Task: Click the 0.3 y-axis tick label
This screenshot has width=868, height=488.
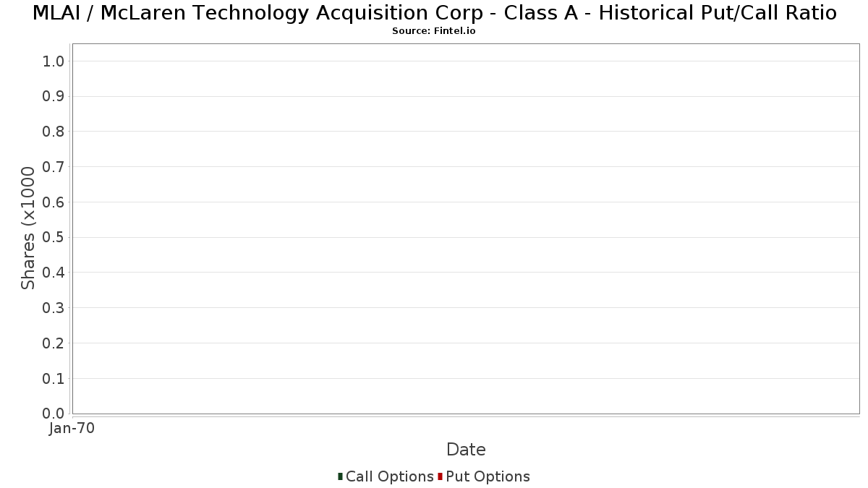Action: point(54,308)
